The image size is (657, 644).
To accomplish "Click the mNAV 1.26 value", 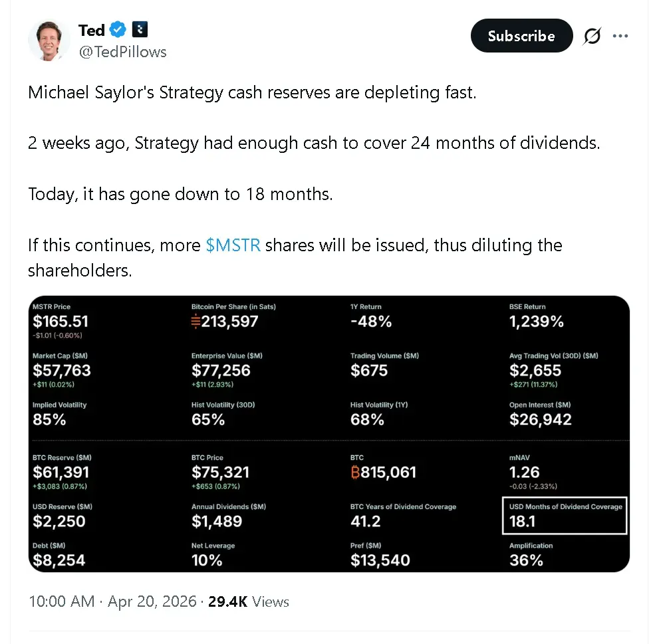I will point(525,473).
